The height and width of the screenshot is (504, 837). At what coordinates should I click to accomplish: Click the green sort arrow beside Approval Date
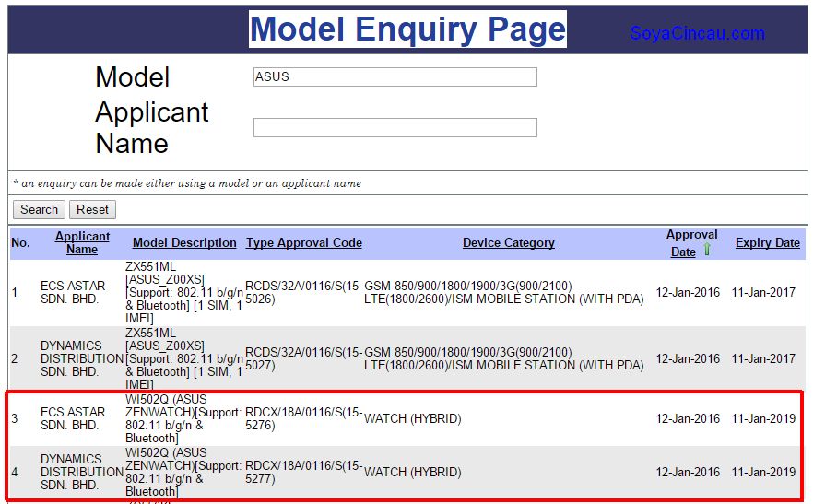click(707, 251)
